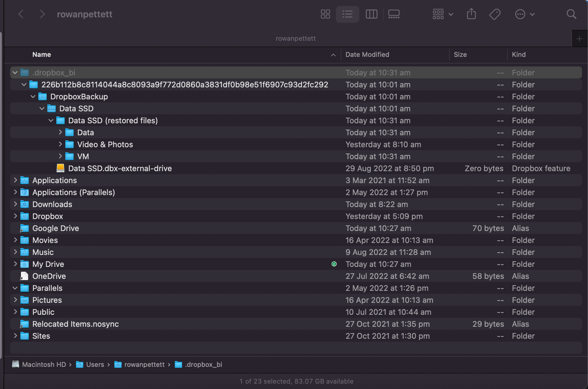This screenshot has height=389, width=588.
Task: Open Finder search magnifier
Action: pos(571,14)
